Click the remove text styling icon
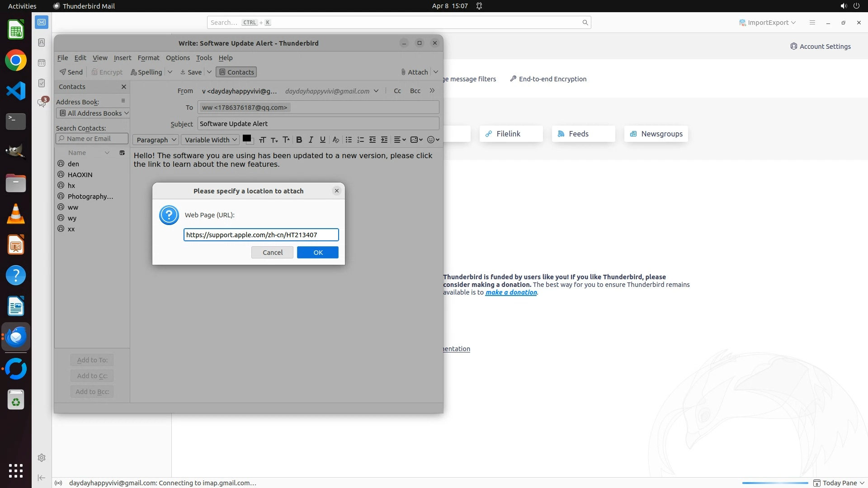 pyautogui.click(x=335, y=140)
